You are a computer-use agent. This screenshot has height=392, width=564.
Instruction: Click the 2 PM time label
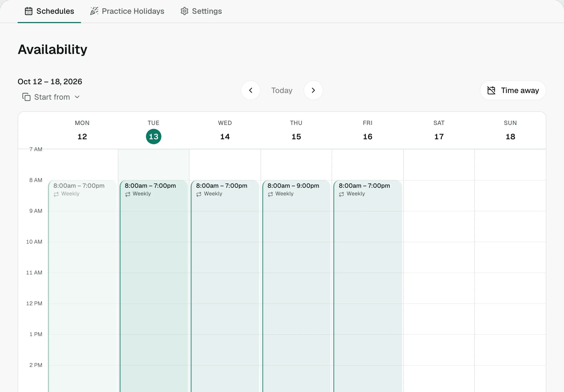tap(36, 365)
